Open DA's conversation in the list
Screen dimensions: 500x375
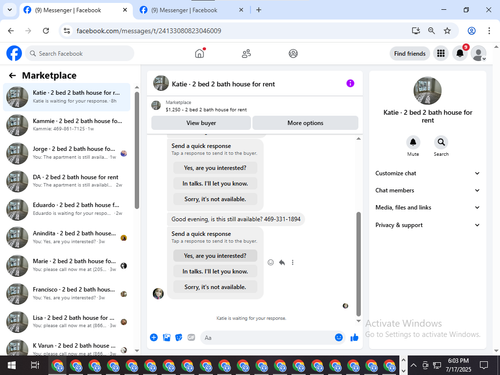[x=67, y=181]
